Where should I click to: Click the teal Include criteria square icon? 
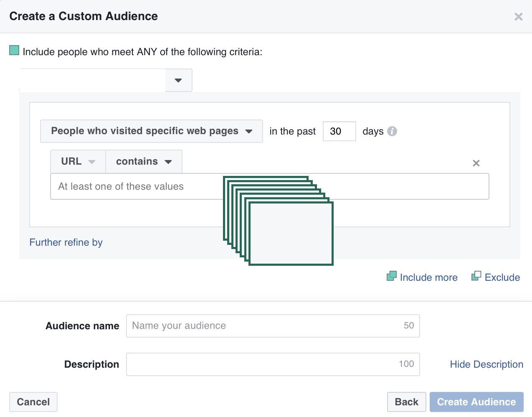coord(14,51)
